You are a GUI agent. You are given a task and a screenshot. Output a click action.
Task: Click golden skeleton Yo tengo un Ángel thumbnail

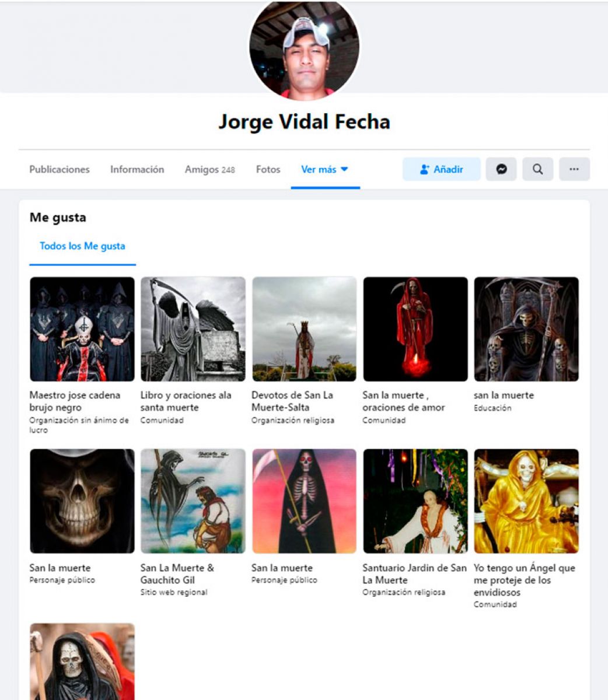(526, 501)
